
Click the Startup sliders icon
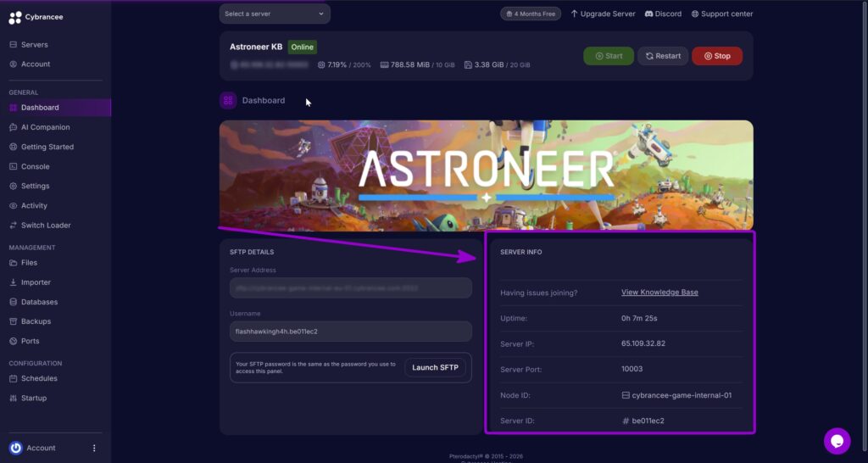point(14,399)
